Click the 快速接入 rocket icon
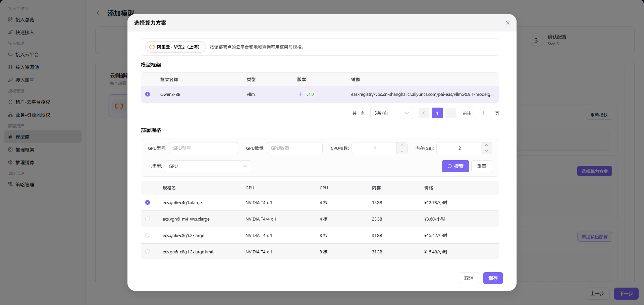Viewport: 644px width, 305px height. click(x=10, y=32)
